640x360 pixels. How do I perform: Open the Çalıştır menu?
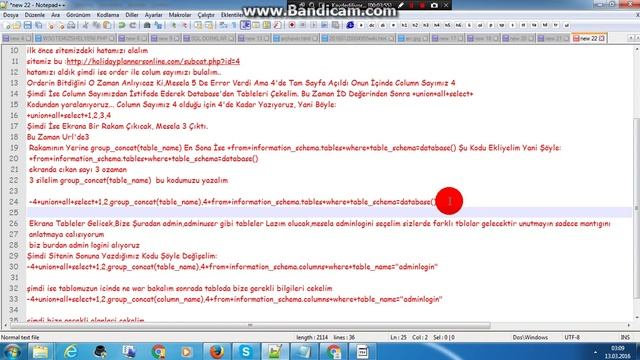[x=206, y=15]
